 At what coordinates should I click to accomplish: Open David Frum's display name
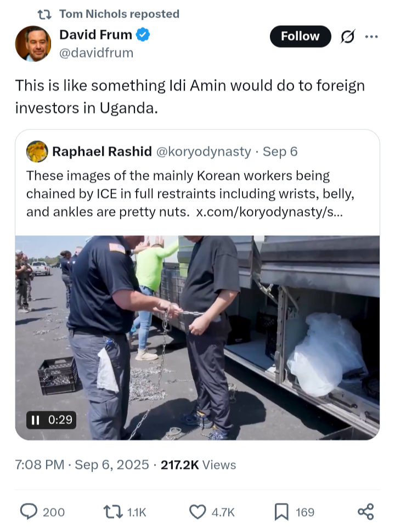(x=95, y=35)
